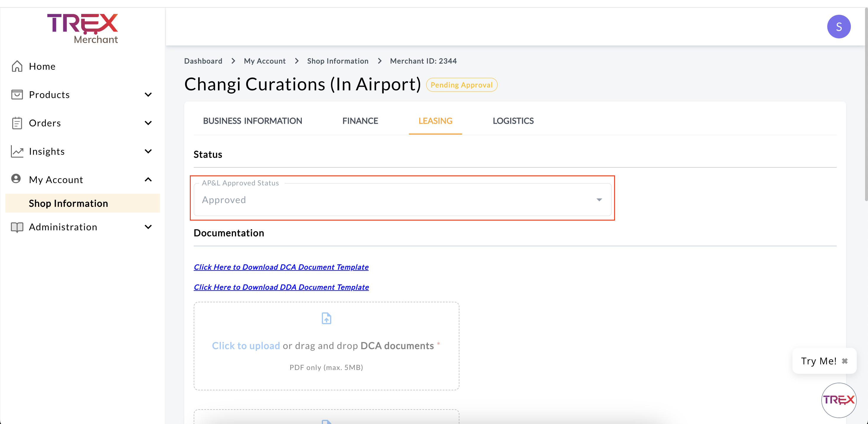Click the Insights chart icon

17,151
